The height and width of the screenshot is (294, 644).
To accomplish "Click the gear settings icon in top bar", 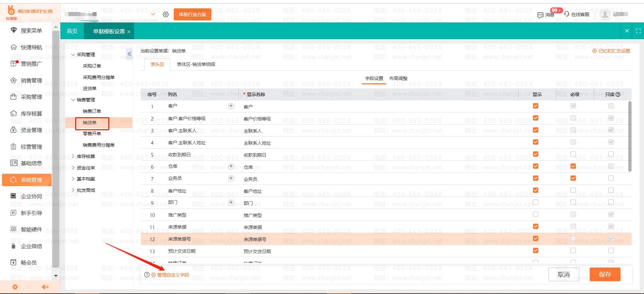I will coord(166,14).
